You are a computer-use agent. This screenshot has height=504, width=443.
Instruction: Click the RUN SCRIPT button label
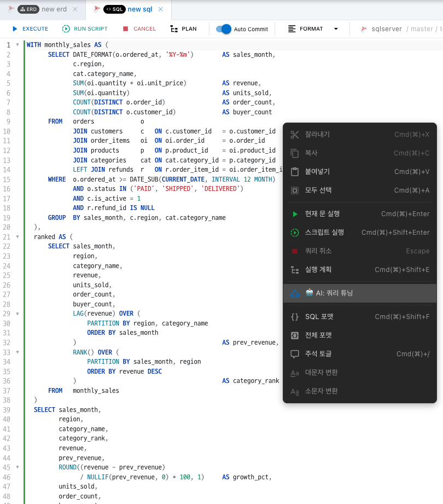tap(91, 29)
